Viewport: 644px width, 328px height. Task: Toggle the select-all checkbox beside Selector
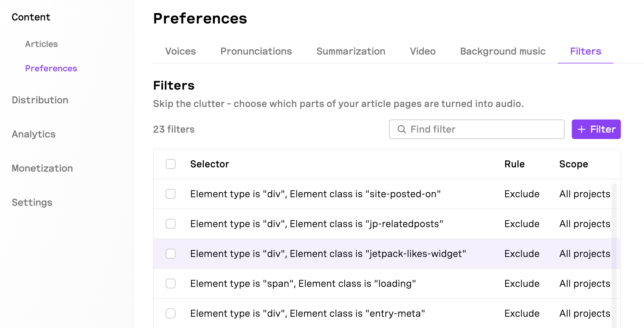(x=171, y=164)
